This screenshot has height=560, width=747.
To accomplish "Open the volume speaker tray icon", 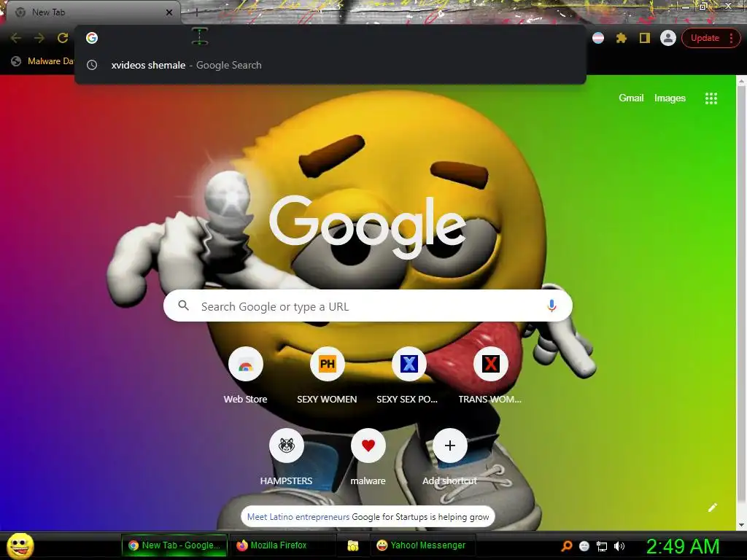I will point(619,546).
